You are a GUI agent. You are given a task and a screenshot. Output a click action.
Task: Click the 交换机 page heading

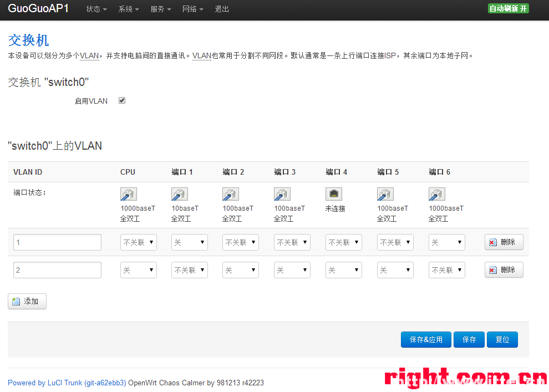28,40
